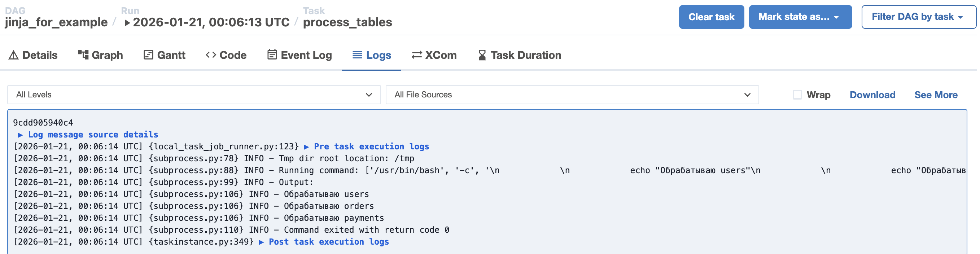Image resolution: width=980 pixels, height=254 pixels.
Task: Click the Code tab angle brackets icon
Action: [x=211, y=55]
